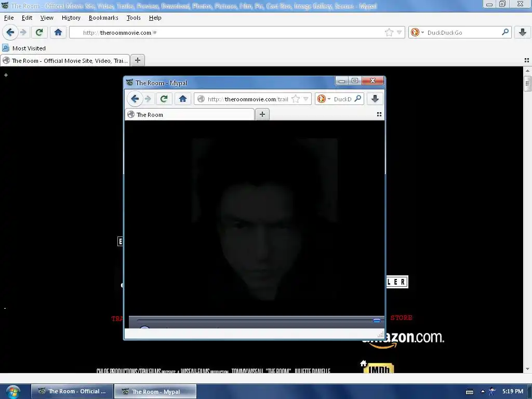532x399 pixels.
Task: Maximize the popup The Room window
Action: click(355, 81)
